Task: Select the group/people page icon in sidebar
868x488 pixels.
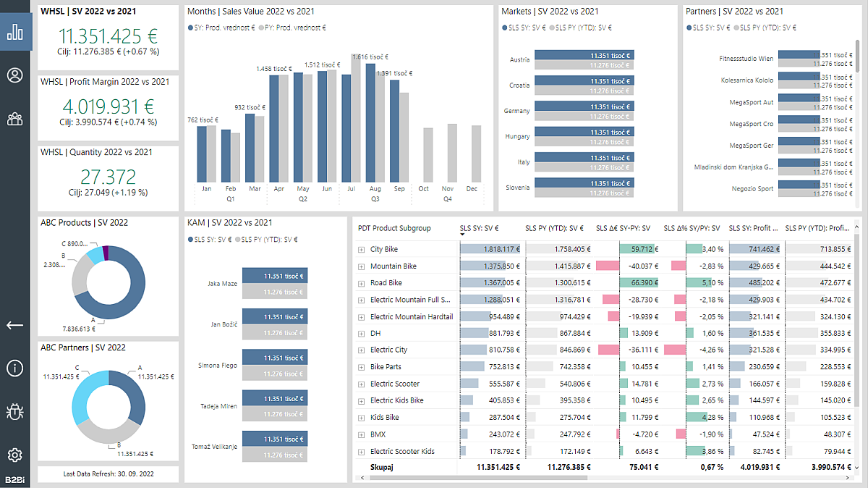Action: pos(14,118)
